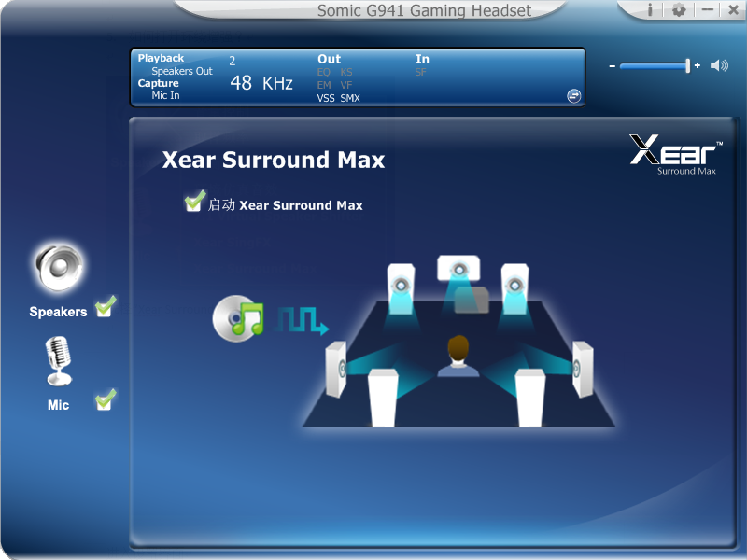Set the master volume slider
Screen dimensions: 747x560
click(x=655, y=66)
